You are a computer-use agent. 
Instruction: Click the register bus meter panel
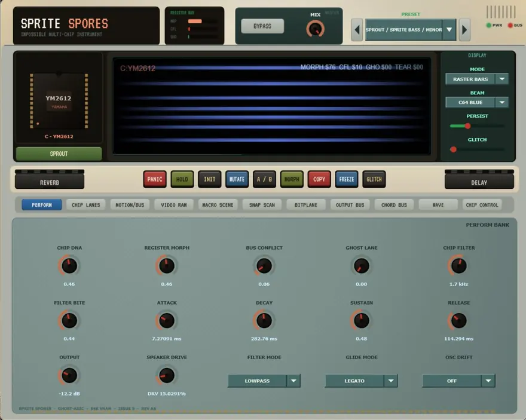(x=195, y=26)
